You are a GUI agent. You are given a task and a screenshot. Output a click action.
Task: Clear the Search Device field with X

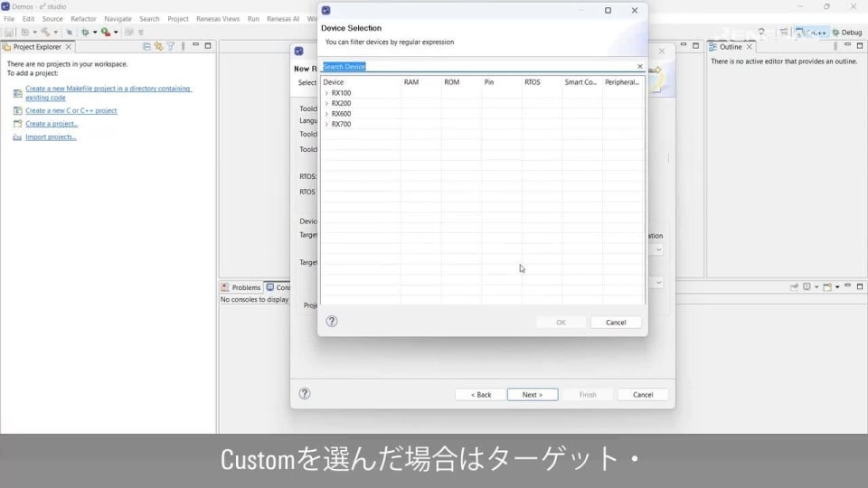pos(640,66)
